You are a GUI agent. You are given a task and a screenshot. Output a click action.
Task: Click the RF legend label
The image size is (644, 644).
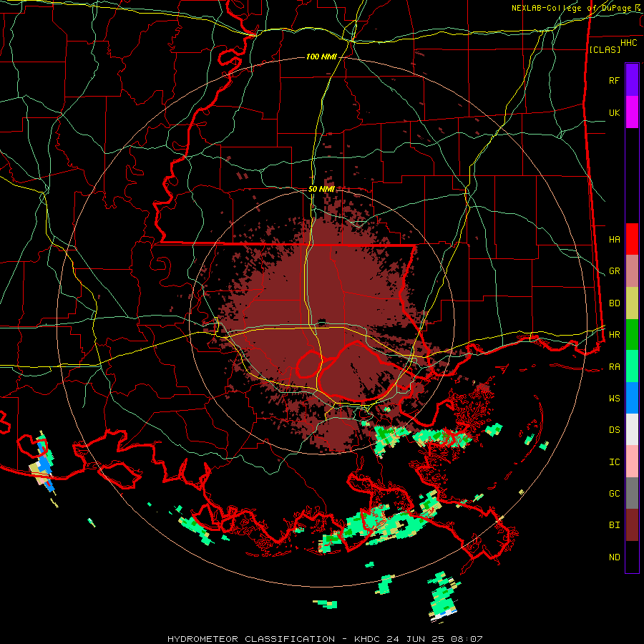tap(614, 80)
